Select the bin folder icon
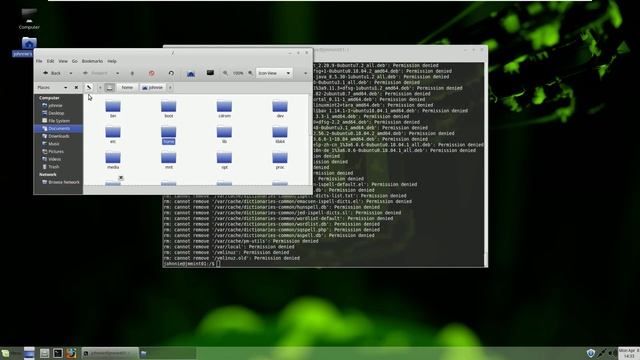 [x=113, y=107]
